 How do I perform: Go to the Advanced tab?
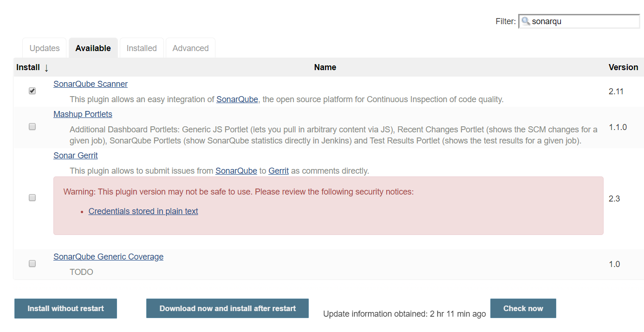click(x=190, y=48)
